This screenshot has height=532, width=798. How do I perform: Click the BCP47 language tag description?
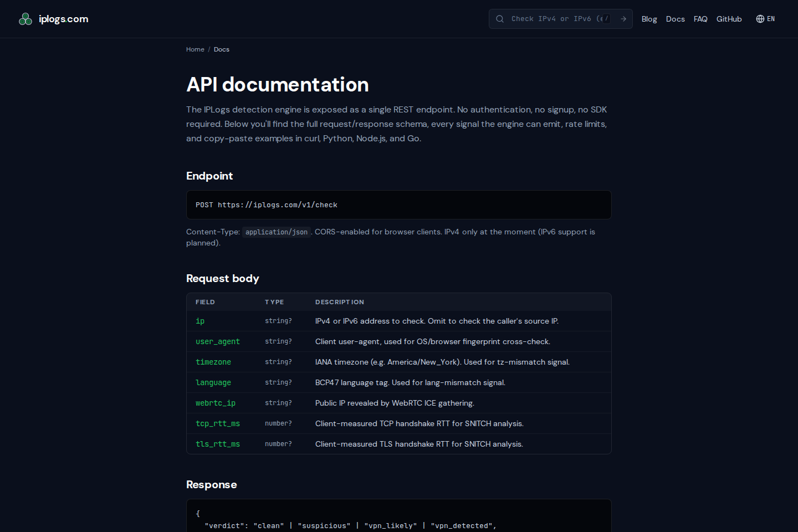click(410, 383)
